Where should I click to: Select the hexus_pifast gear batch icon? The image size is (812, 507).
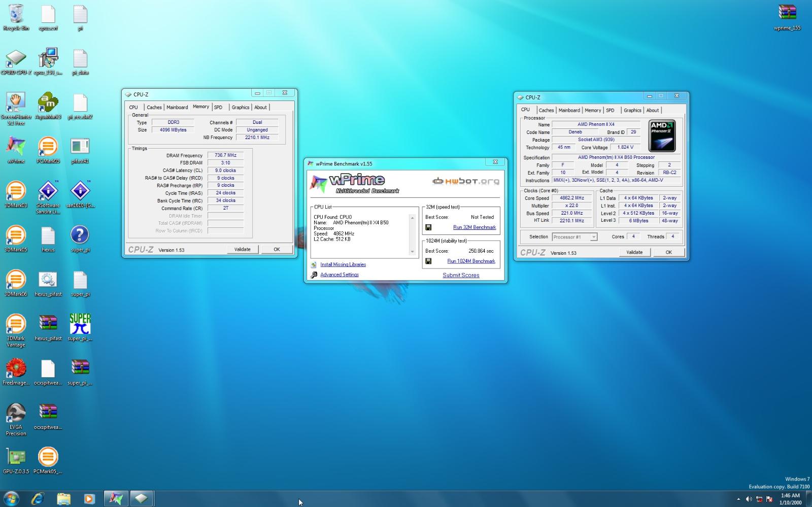point(48,283)
